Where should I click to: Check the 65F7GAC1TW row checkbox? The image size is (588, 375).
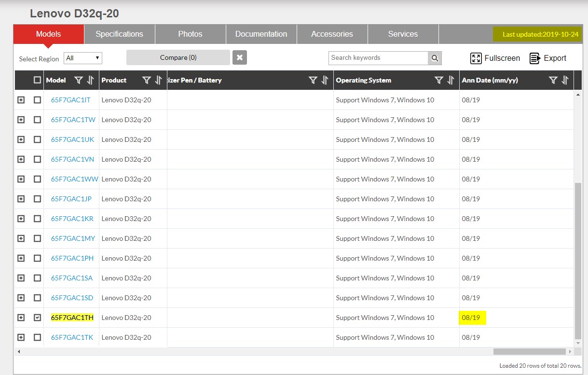pos(37,120)
